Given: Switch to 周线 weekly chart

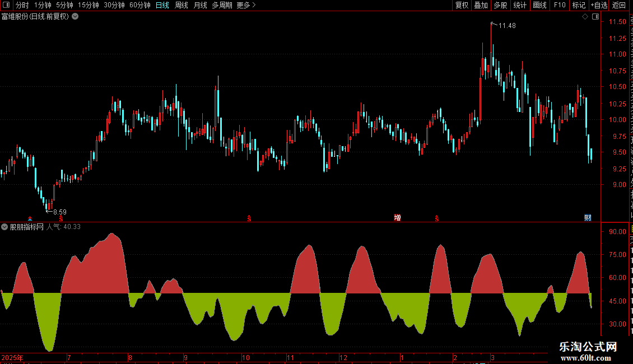Looking at the screenshot, I should [181, 5].
